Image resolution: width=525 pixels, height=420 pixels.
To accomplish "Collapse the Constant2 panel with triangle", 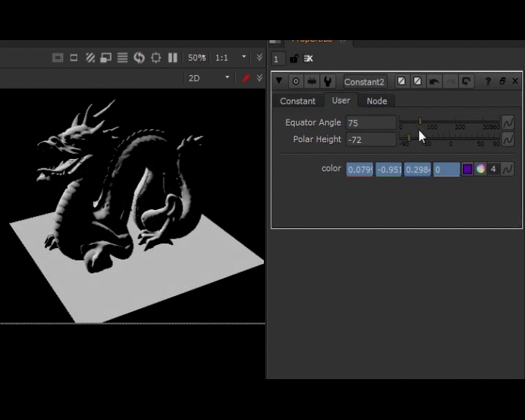I will pos(279,82).
